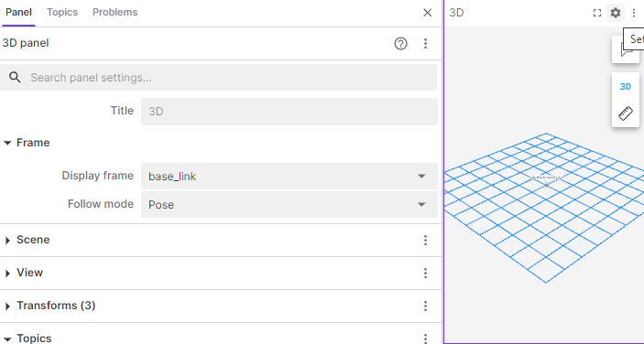
Task: Open 3D panel settings three-dot menu
Action: pyautogui.click(x=425, y=44)
